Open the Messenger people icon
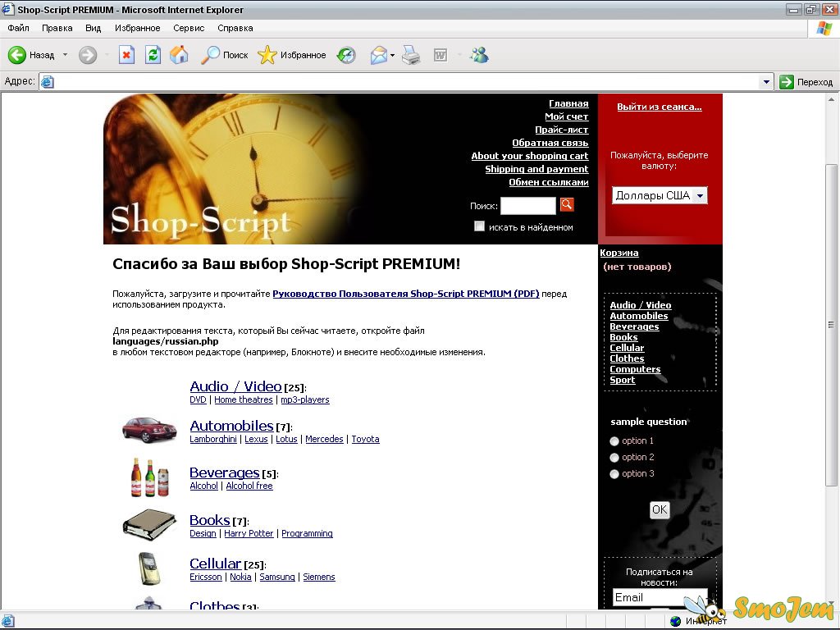Screen dimensions: 840x630 [479, 55]
